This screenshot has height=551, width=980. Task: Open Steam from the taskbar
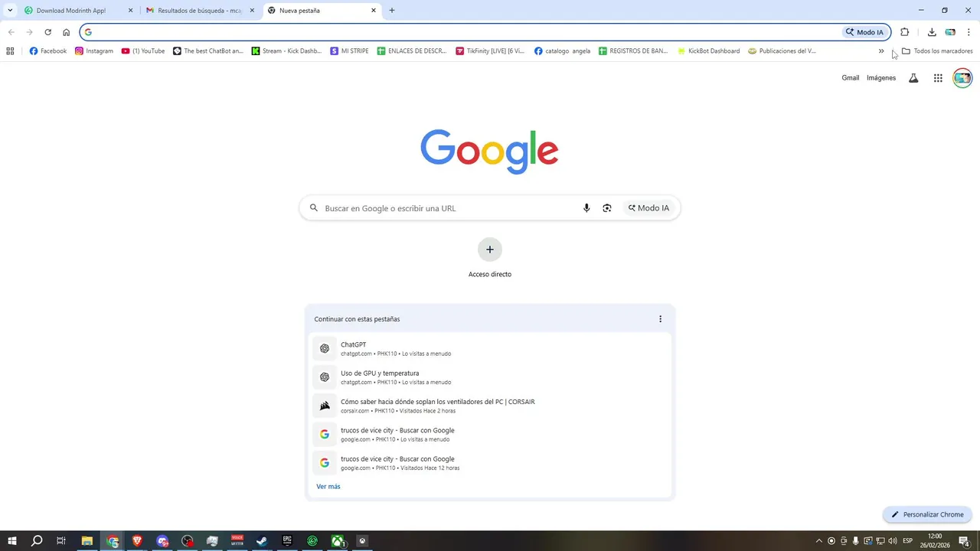[x=262, y=541]
